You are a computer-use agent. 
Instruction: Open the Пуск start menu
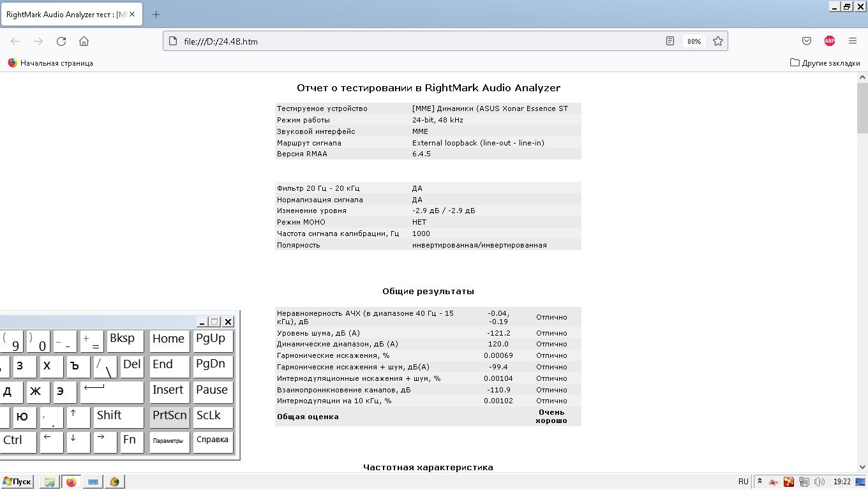(17, 482)
